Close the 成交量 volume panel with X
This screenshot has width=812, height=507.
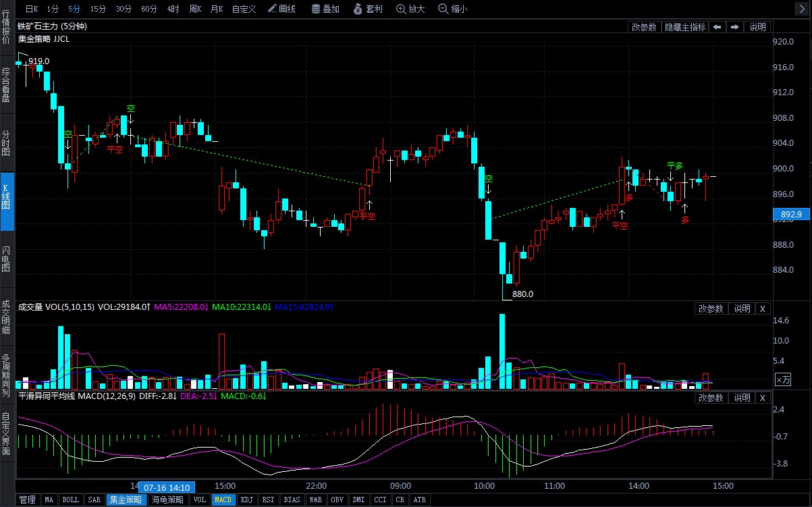(x=762, y=309)
